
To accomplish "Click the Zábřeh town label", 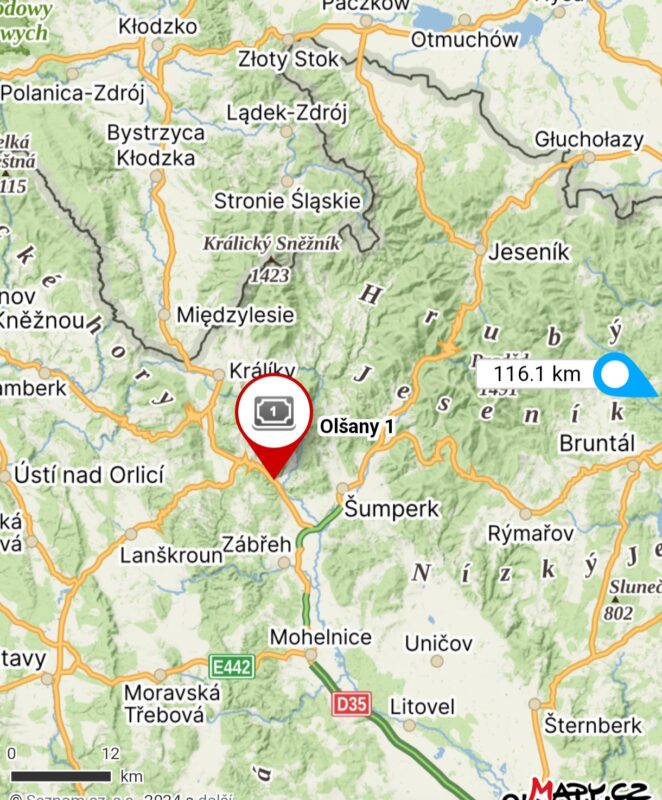I will tap(256, 544).
